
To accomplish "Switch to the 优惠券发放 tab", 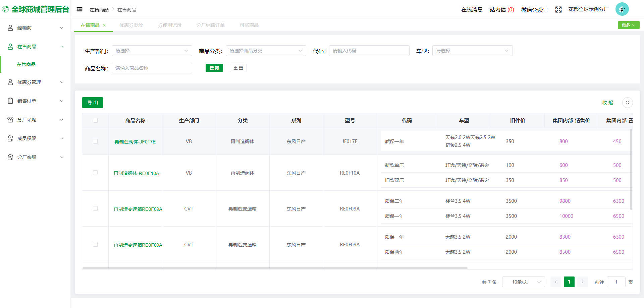I will pos(131,25).
